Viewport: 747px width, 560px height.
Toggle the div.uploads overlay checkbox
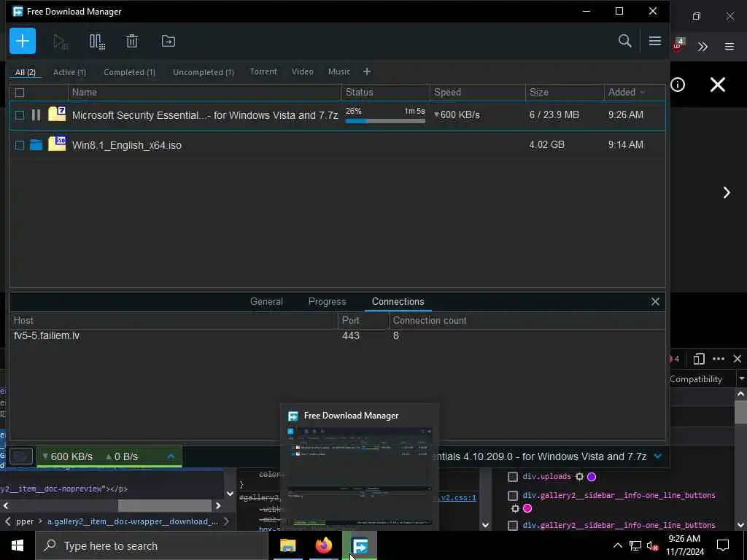pos(513,476)
